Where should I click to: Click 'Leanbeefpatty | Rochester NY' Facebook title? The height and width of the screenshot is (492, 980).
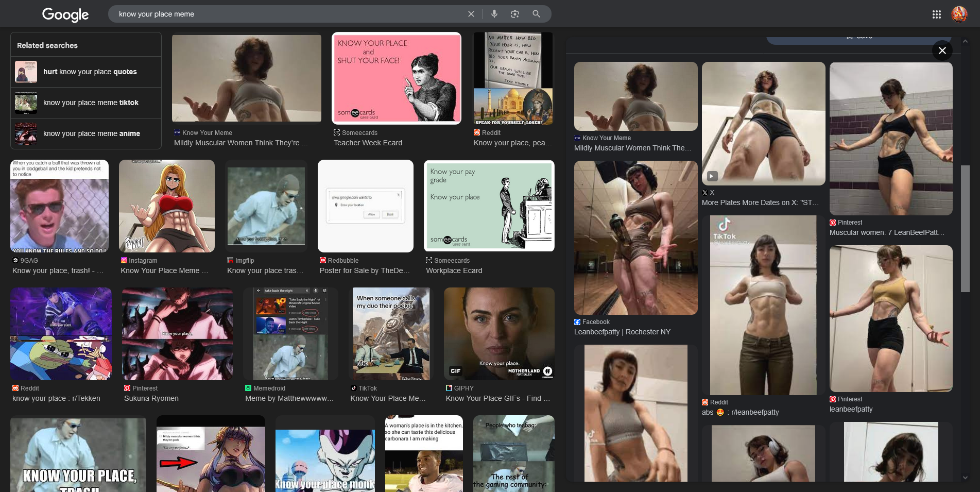623,332
